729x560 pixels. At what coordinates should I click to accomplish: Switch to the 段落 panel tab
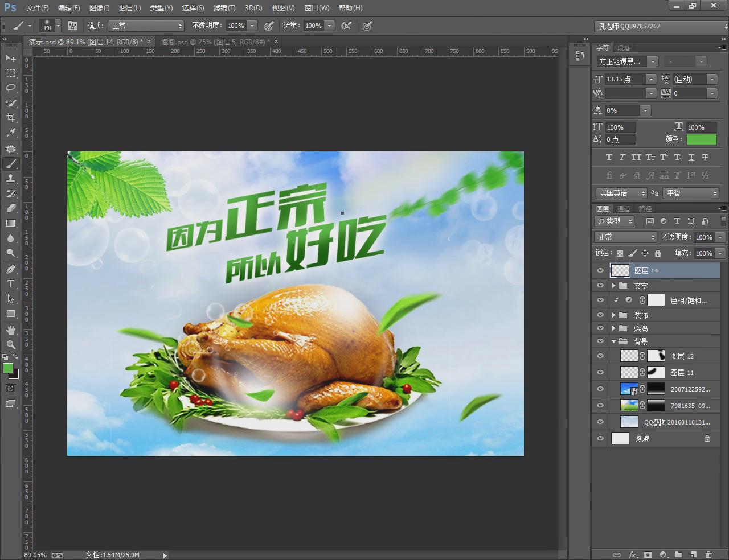(x=624, y=48)
